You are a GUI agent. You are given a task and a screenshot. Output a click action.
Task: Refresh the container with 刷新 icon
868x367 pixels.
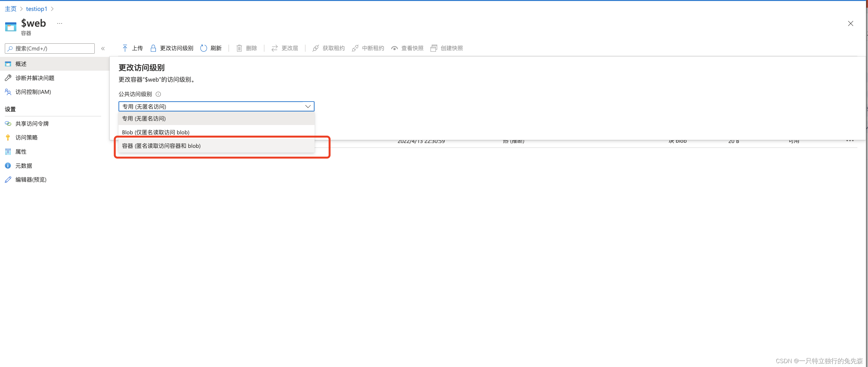pyautogui.click(x=204, y=48)
